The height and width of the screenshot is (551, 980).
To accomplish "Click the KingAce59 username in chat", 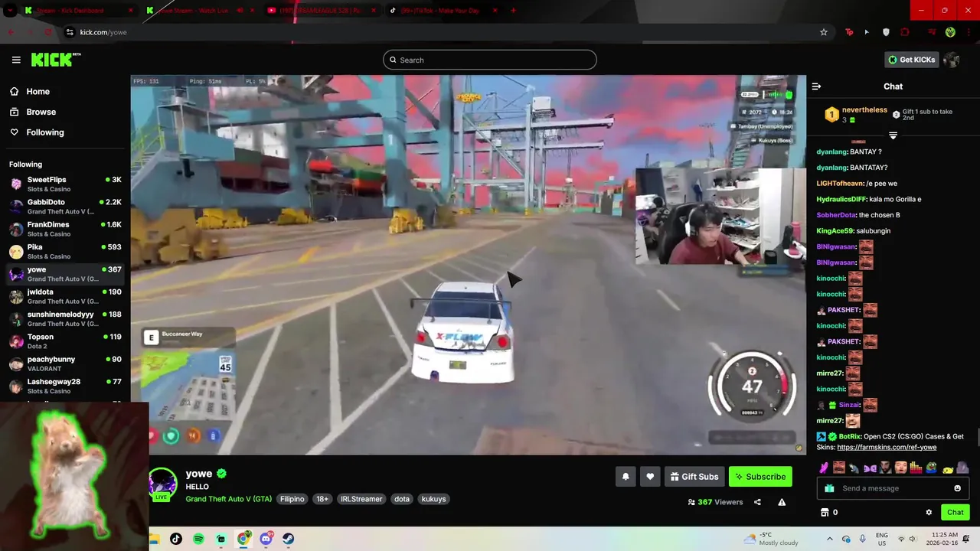I will (835, 230).
